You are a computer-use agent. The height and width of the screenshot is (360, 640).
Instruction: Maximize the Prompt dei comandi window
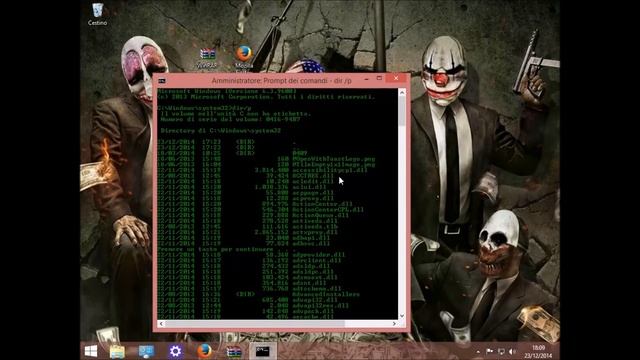pos(379,78)
